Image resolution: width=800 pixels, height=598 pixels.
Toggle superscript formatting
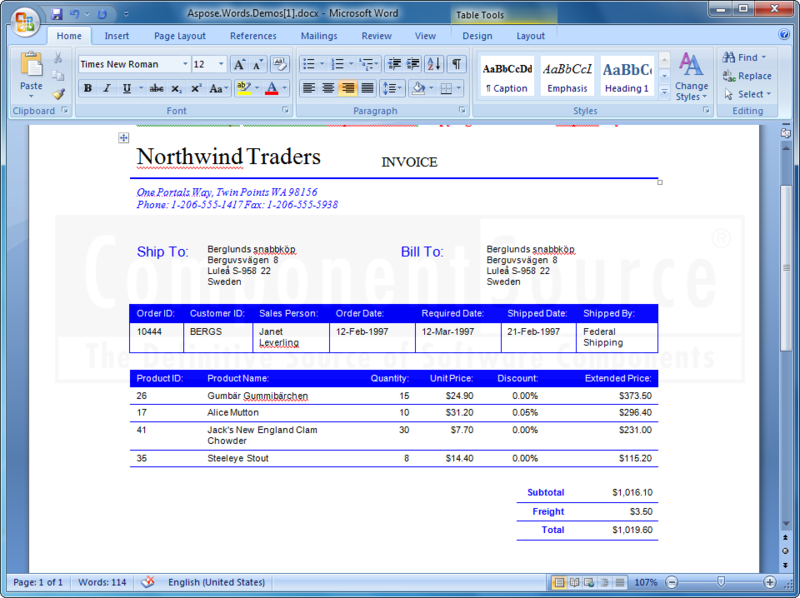196,88
